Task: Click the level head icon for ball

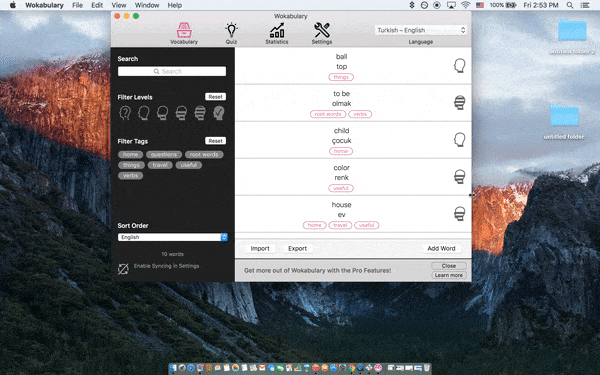Action: (x=460, y=65)
